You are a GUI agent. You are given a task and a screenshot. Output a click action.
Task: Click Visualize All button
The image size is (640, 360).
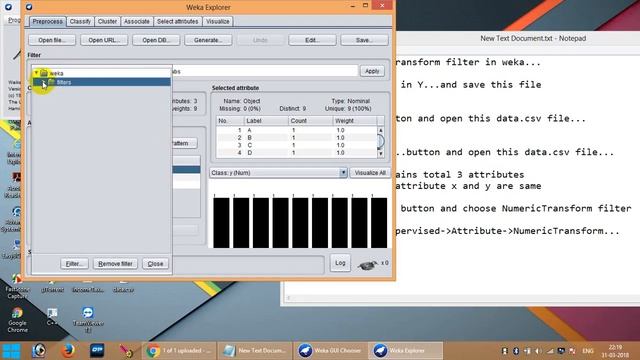(x=370, y=173)
